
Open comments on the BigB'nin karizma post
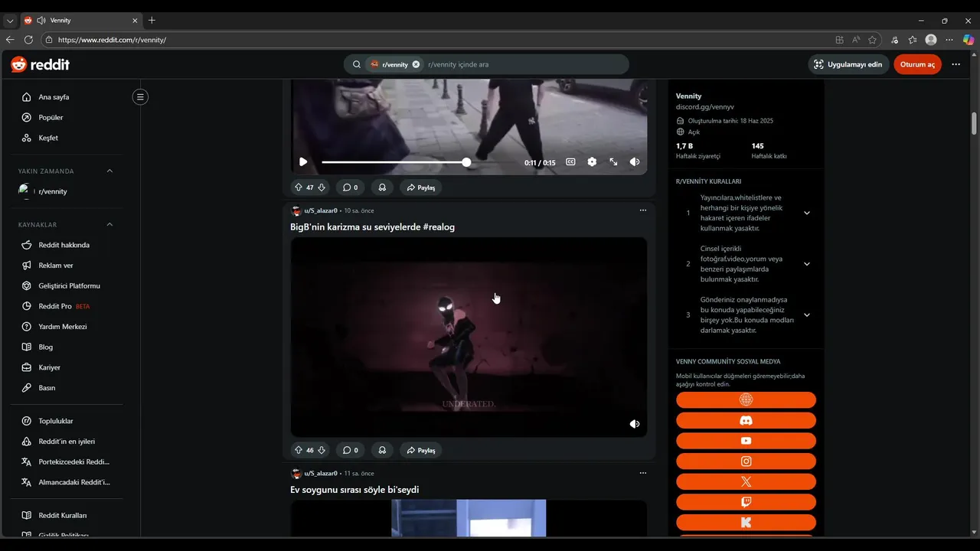(351, 450)
